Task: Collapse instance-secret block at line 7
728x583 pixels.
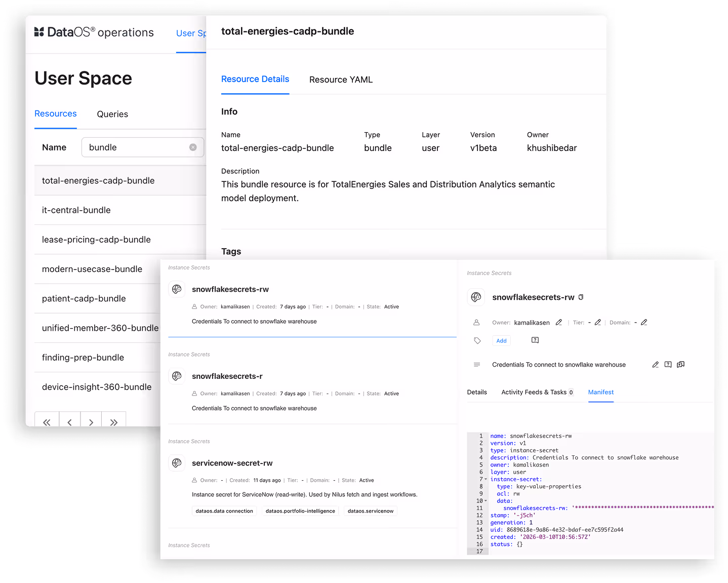Action: (486, 479)
